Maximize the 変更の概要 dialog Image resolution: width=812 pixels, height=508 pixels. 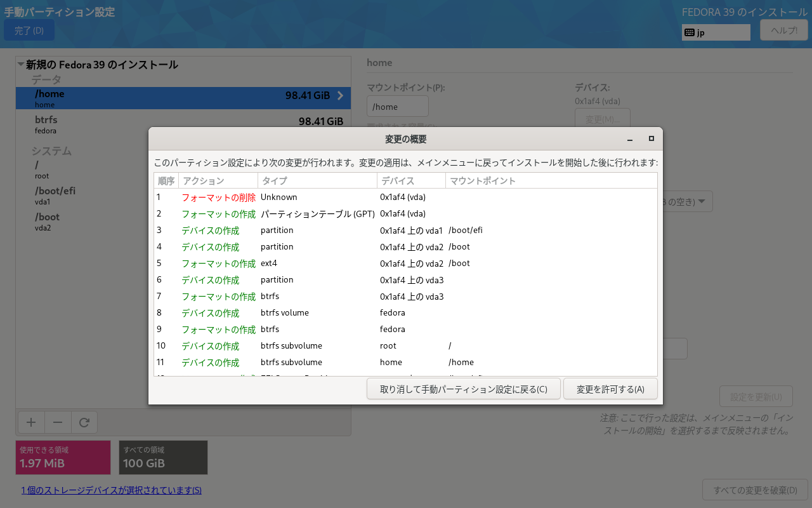651,138
